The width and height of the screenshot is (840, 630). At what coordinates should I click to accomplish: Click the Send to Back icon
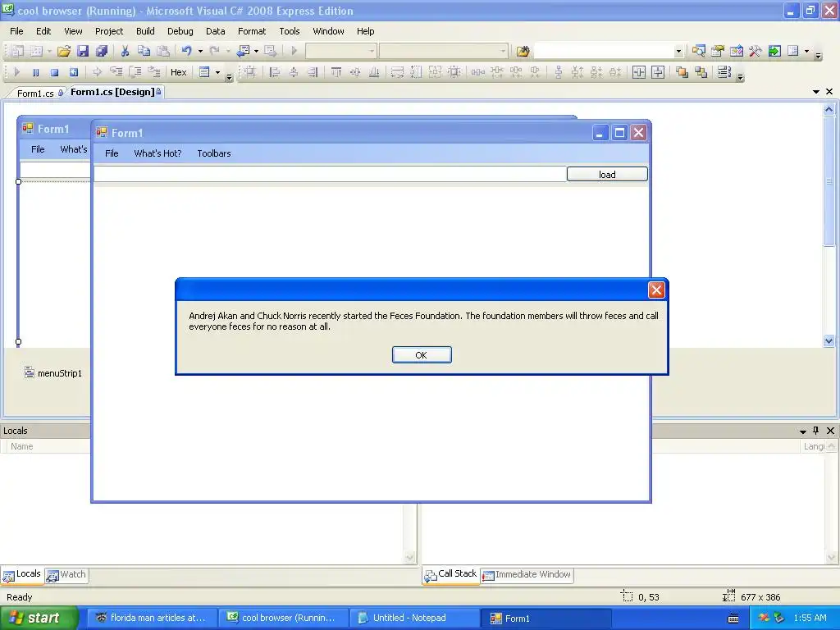pyautogui.click(x=701, y=72)
